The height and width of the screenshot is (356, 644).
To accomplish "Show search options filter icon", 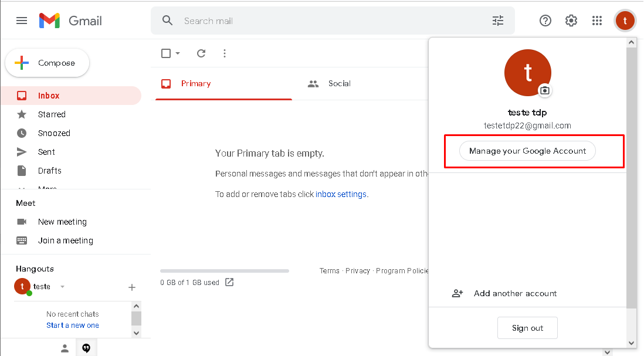I will (x=498, y=21).
